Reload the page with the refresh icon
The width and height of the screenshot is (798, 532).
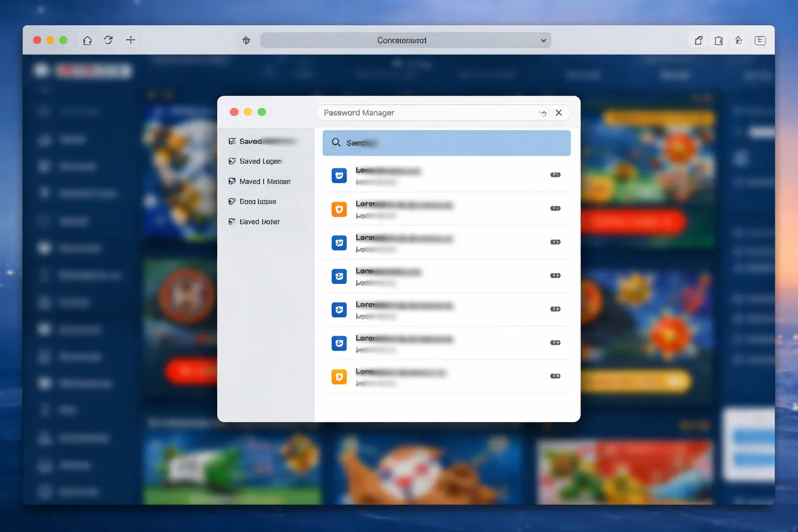[109, 40]
